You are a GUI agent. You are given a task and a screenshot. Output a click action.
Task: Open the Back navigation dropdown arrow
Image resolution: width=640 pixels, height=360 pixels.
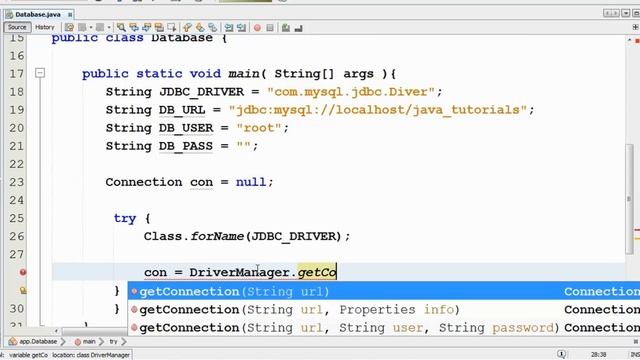(x=91, y=28)
